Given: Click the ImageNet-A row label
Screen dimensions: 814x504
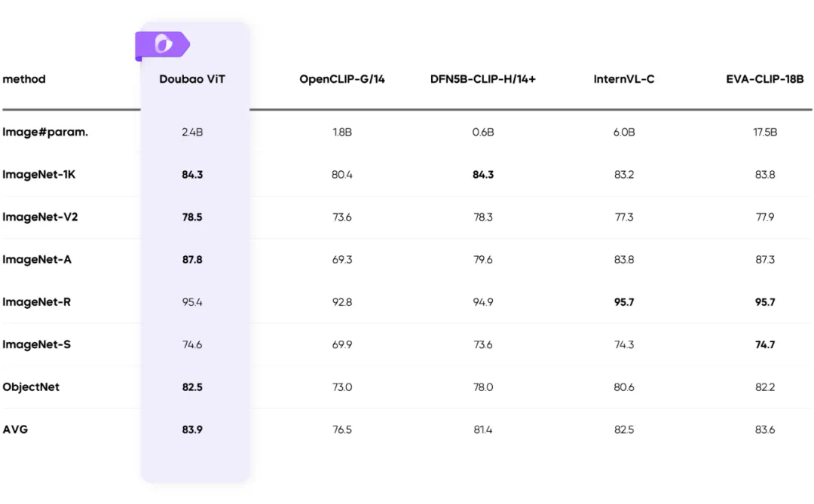Looking at the screenshot, I should [37, 260].
